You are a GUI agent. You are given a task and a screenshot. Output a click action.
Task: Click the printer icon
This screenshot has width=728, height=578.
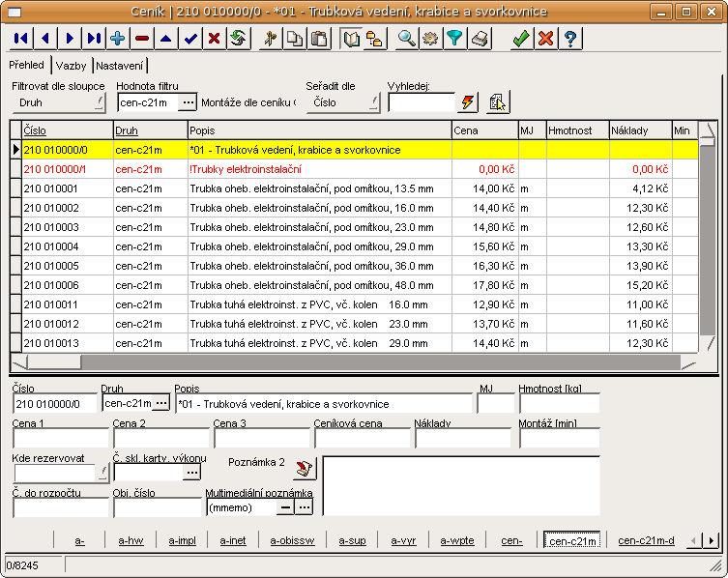(x=480, y=39)
